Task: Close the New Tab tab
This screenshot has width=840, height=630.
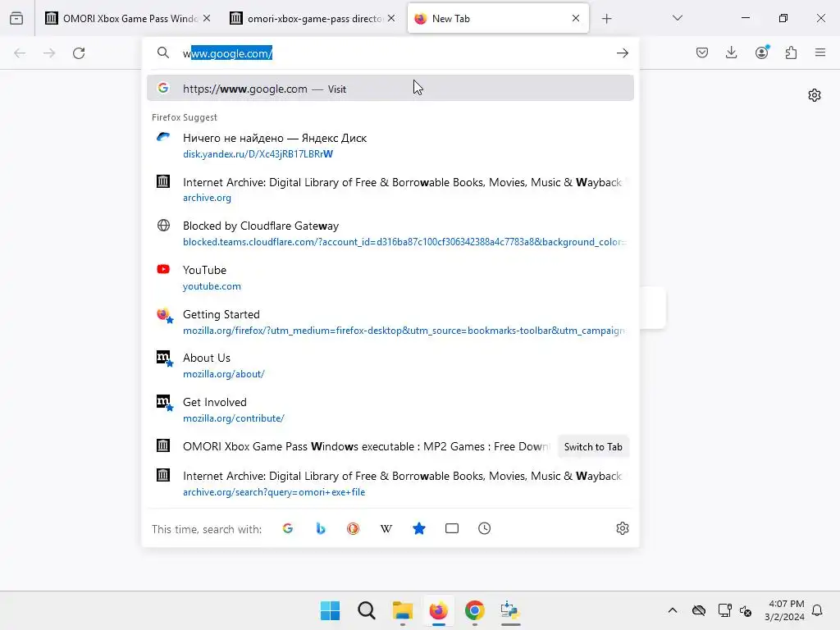Action: pyautogui.click(x=576, y=18)
